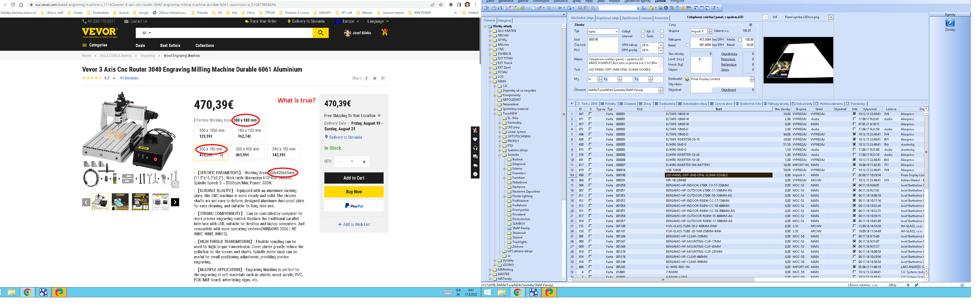Click the filter funnel toolbar icon
The width and height of the screenshot is (980, 306).
[644, 8]
